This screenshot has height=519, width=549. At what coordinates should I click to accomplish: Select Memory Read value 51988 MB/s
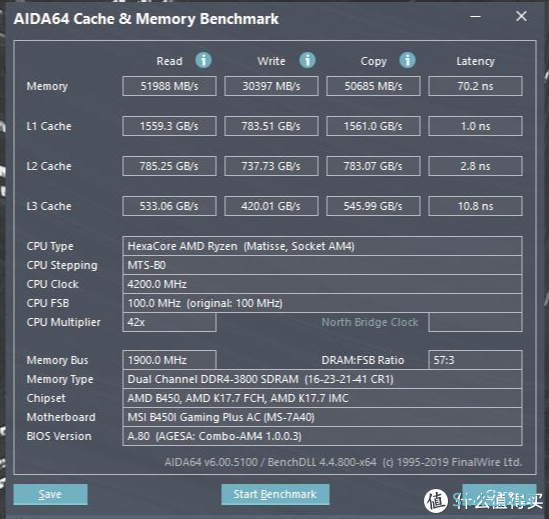click(169, 86)
